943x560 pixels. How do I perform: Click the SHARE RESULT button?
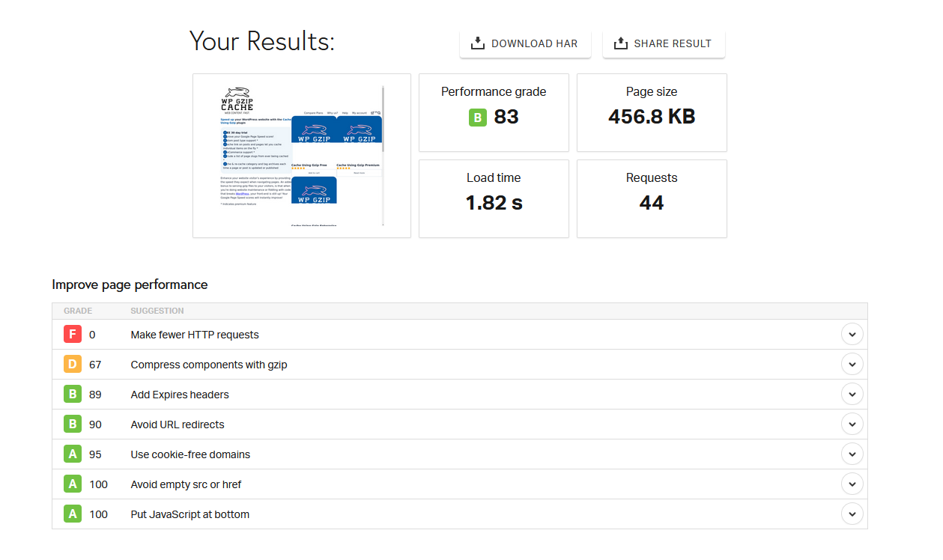tap(664, 43)
